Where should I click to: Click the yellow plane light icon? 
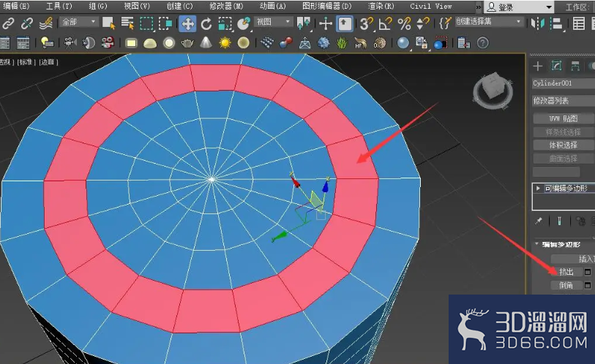(131, 43)
